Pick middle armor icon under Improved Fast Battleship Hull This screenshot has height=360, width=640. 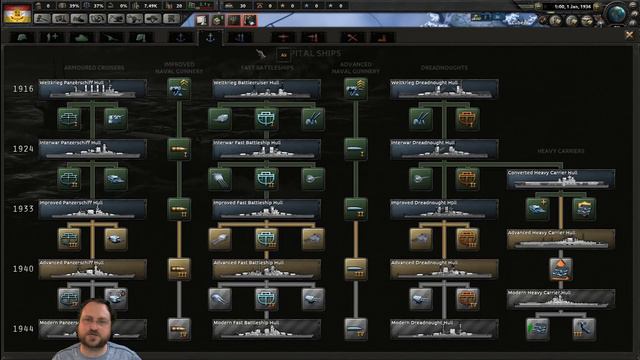tap(267, 239)
